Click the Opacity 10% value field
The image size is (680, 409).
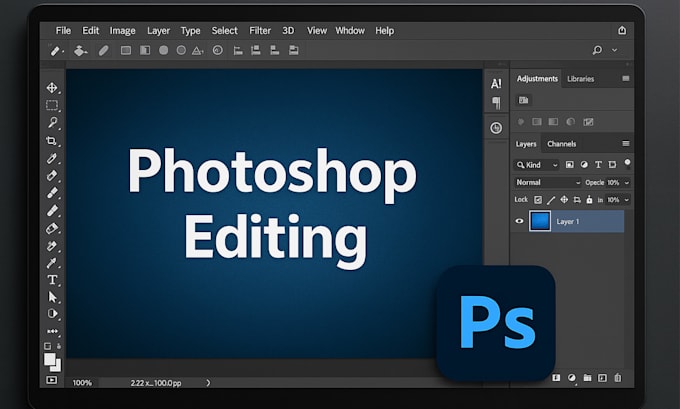click(614, 183)
